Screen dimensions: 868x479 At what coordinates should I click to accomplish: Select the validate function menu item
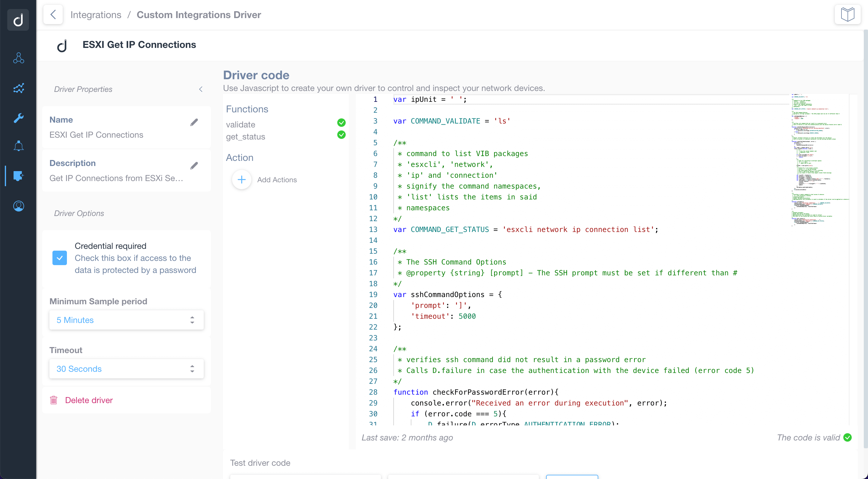click(x=240, y=124)
